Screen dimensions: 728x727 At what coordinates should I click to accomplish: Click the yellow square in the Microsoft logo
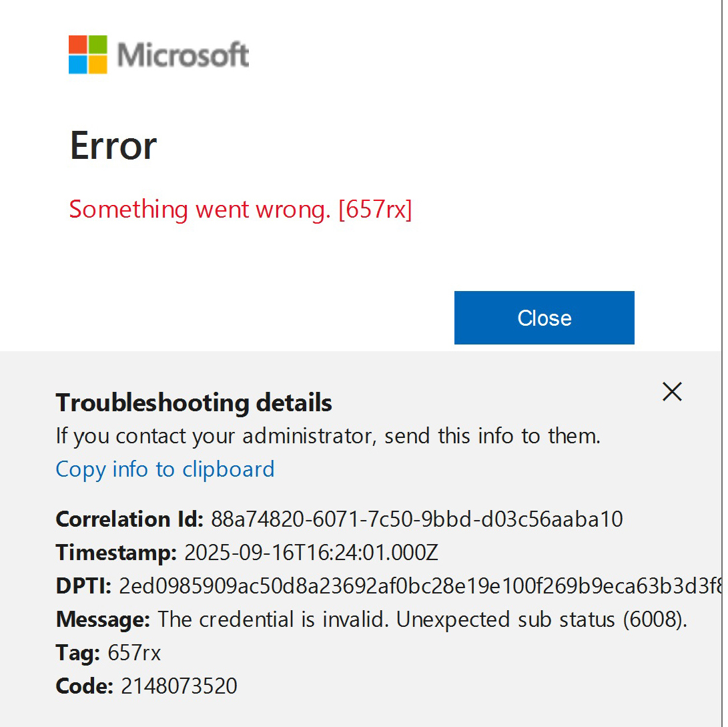coord(97,64)
